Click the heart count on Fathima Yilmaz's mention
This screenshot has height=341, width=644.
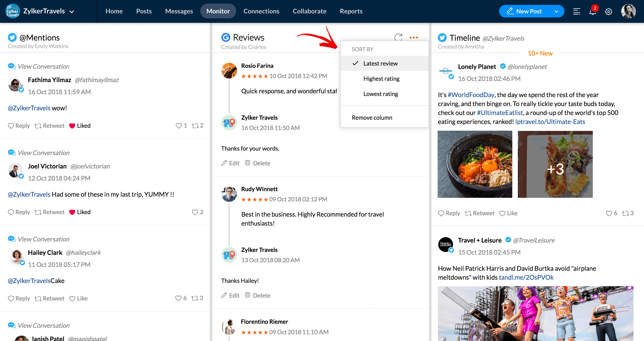coord(182,126)
